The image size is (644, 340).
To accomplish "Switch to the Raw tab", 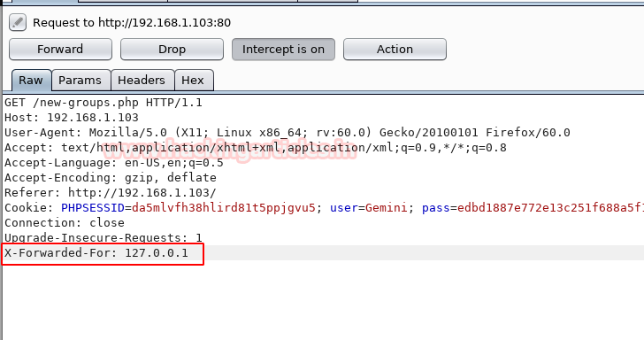I will tap(31, 81).
